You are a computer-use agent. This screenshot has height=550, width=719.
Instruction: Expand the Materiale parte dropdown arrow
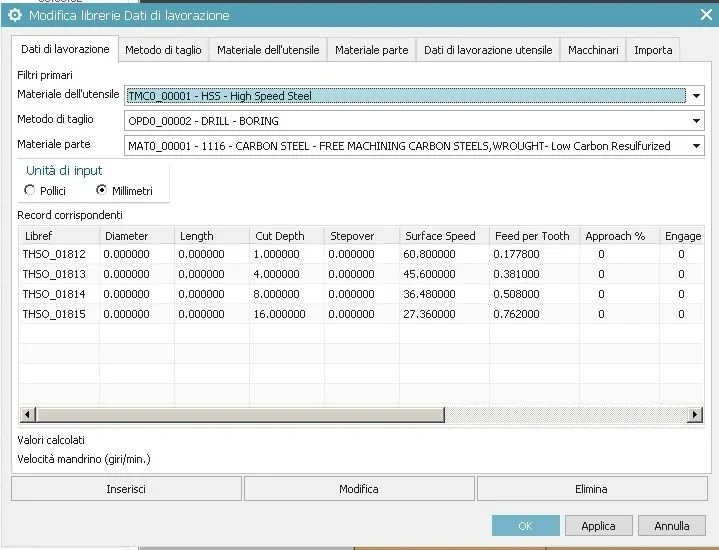point(696,146)
